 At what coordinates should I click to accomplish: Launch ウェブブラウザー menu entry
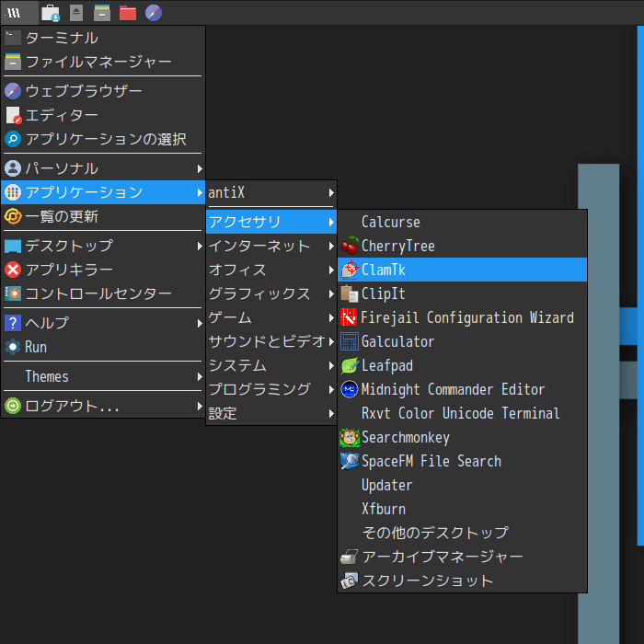pos(103,91)
